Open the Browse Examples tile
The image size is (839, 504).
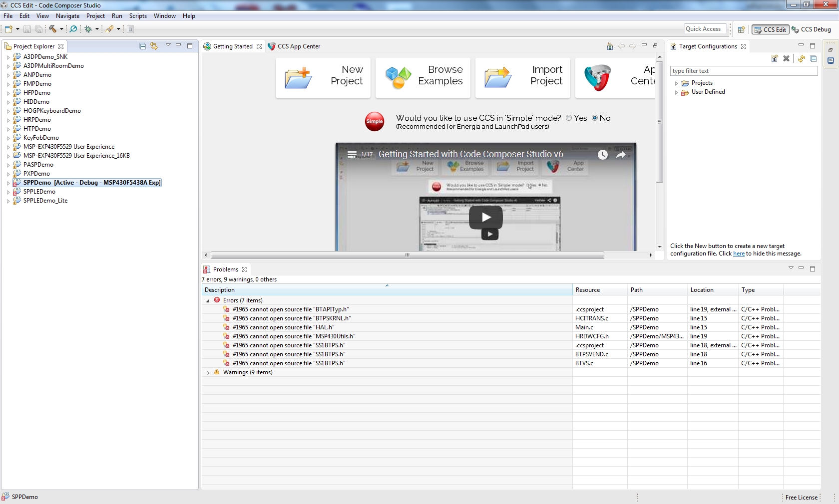pos(423,77)
